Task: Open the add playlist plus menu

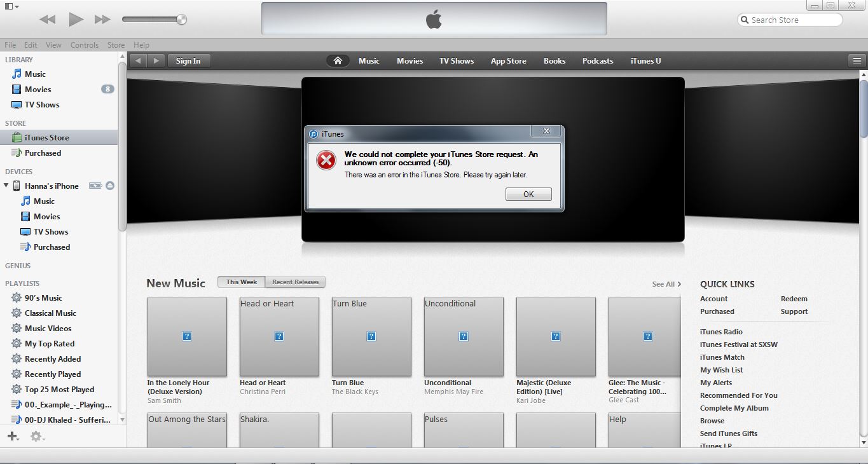Action: (13, 436)
